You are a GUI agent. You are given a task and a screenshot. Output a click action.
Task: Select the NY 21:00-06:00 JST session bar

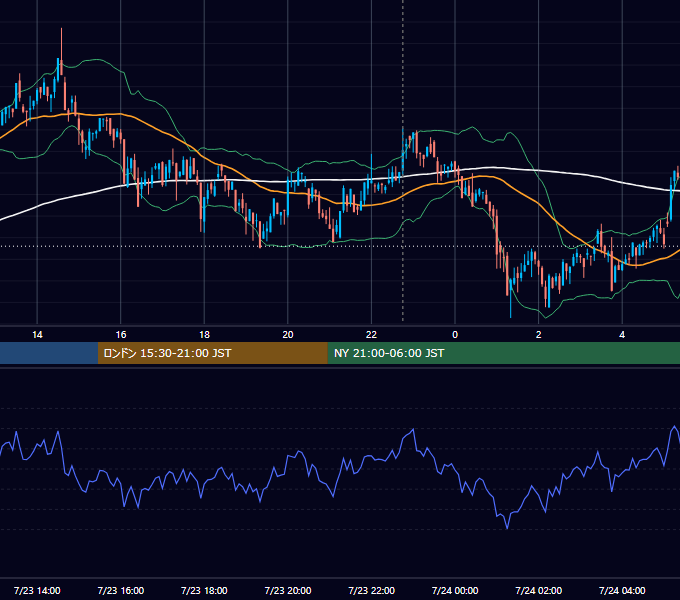click(503, 353)
